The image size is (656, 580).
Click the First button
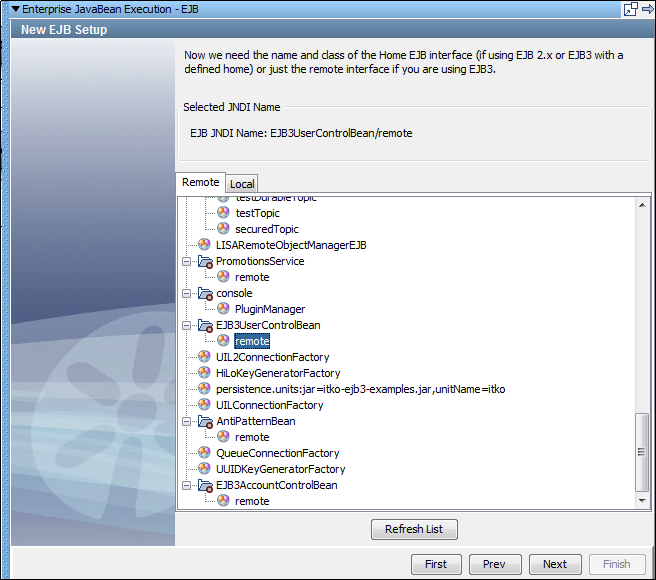click(436, 564)
